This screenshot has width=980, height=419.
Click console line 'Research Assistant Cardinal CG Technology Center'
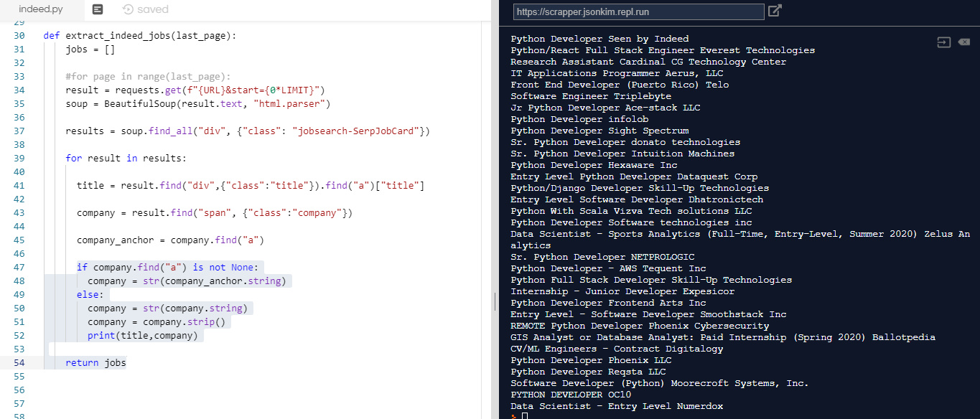coord(648,62)
